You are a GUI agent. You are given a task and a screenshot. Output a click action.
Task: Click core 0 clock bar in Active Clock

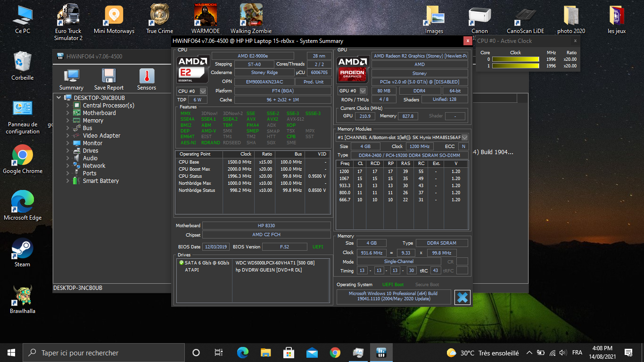click(x=516, y=59)
